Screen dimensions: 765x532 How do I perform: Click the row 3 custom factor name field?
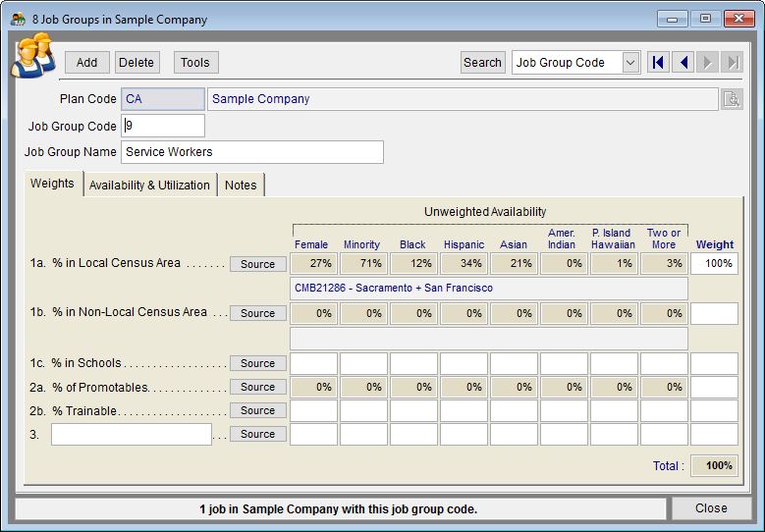coord(132,434)
